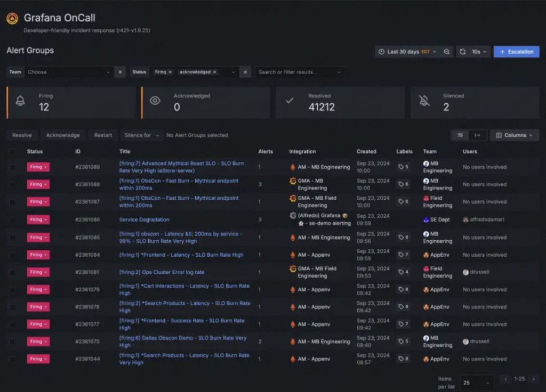Click the Grafana OnCall logo icon
The image size is (546, 392).
[12, 19]
